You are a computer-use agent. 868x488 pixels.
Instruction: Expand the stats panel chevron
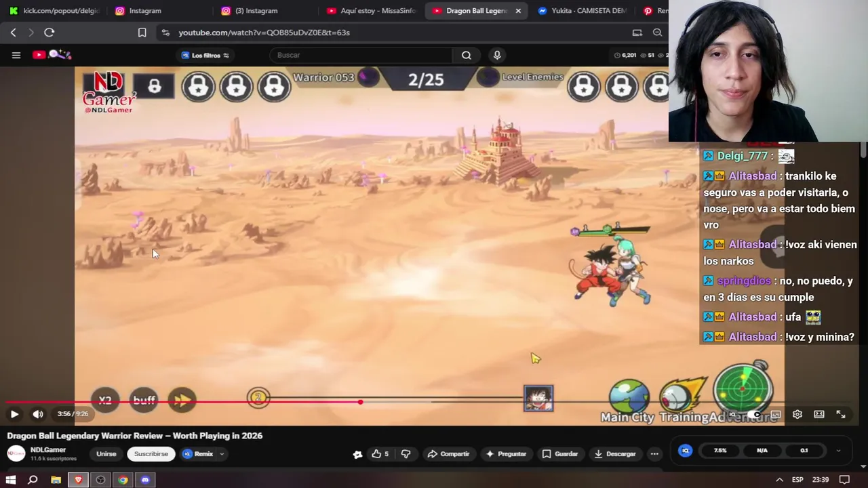(x=838, y=451)
